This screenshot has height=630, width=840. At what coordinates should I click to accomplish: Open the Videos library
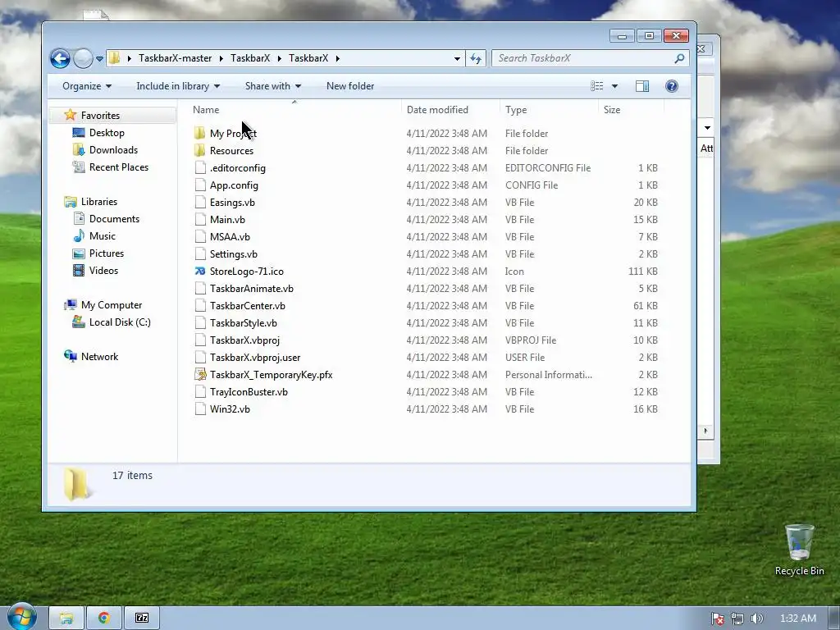pyautogui.click(x=103, y=271)
